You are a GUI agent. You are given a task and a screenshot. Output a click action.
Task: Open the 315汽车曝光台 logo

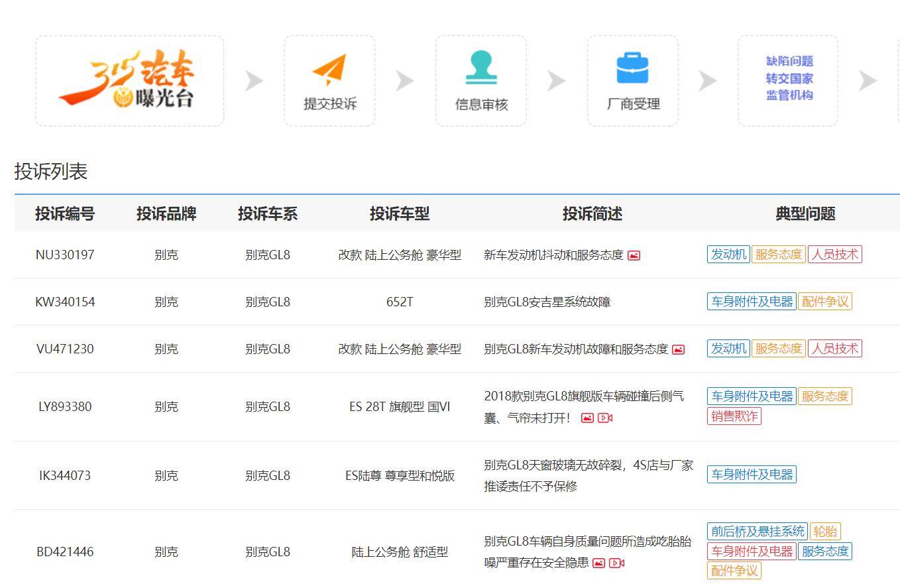click(130, 80)
